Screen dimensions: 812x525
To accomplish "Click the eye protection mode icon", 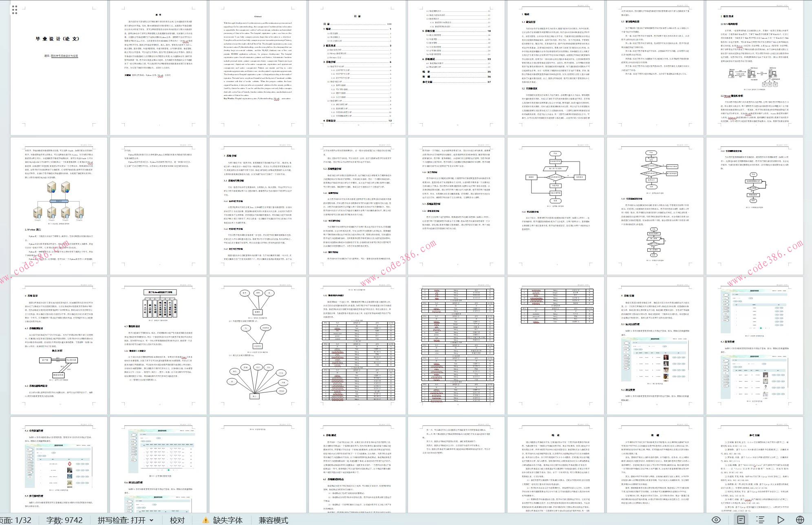I will pos(716,520).
